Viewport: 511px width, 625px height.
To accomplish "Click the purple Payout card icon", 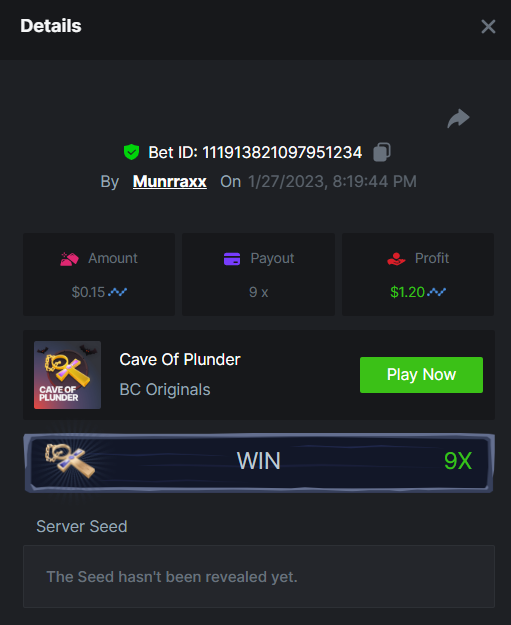I will click(x=232, y=259).
